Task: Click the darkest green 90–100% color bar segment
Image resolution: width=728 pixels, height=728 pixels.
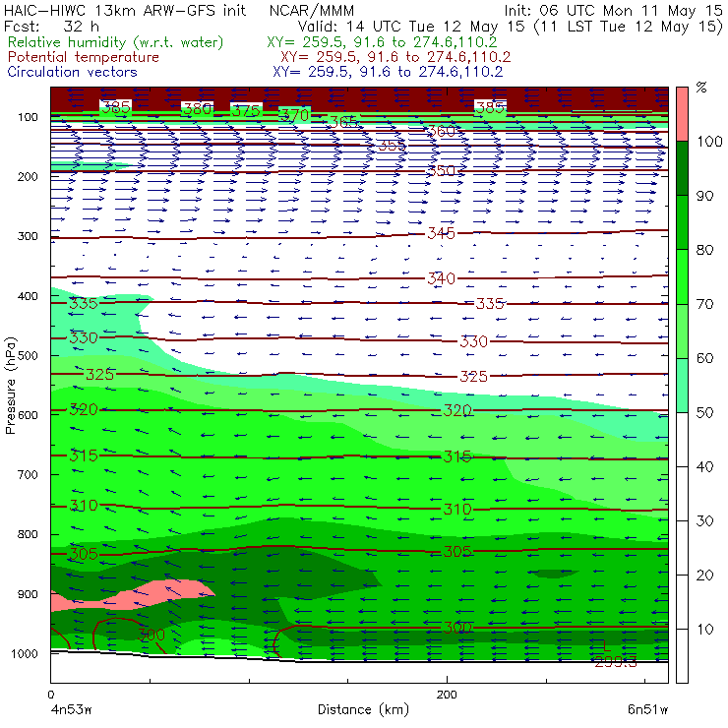Action: click(682, 168)
